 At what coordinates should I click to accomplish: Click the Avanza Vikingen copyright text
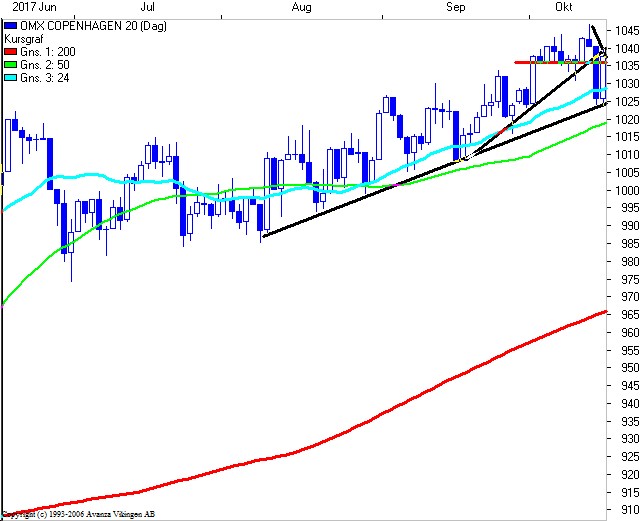[79, 514]
